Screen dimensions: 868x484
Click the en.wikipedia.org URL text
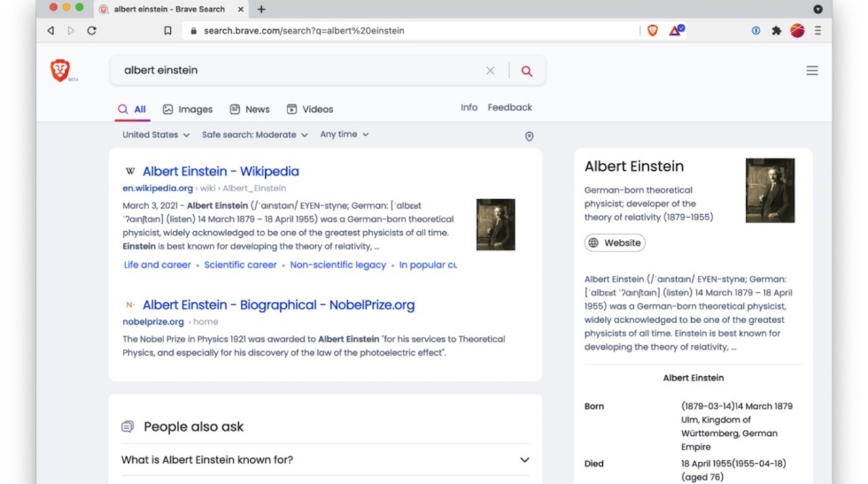tap(158, 188)
